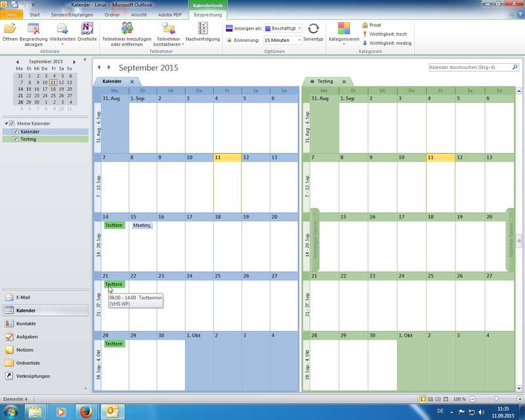Collapse Meine Kalender tree group
Screen dimensions: 525x420
tap(6, 123)
